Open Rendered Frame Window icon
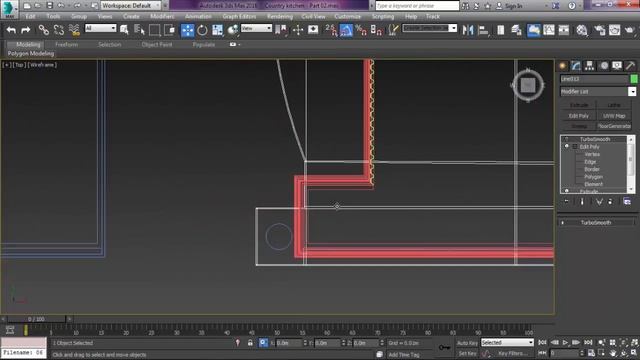Image resolution: width=640 pixels, height=360 pixels. (x=614, y=30)
